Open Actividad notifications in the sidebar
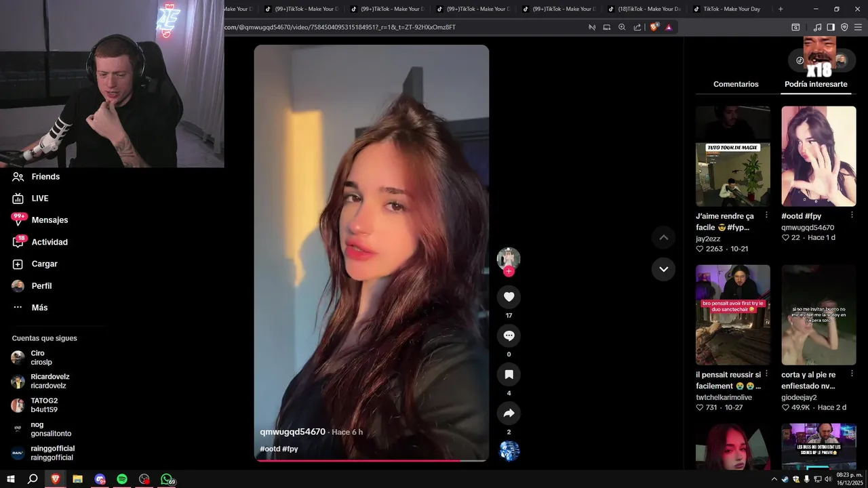This screenshot has height=488, width=868. point(50,242)
